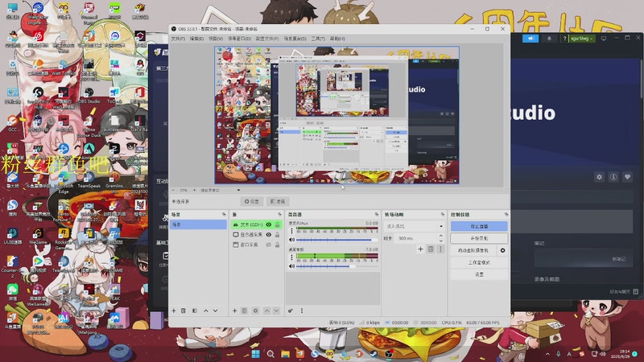Mute the desktop audio channel

291,266
